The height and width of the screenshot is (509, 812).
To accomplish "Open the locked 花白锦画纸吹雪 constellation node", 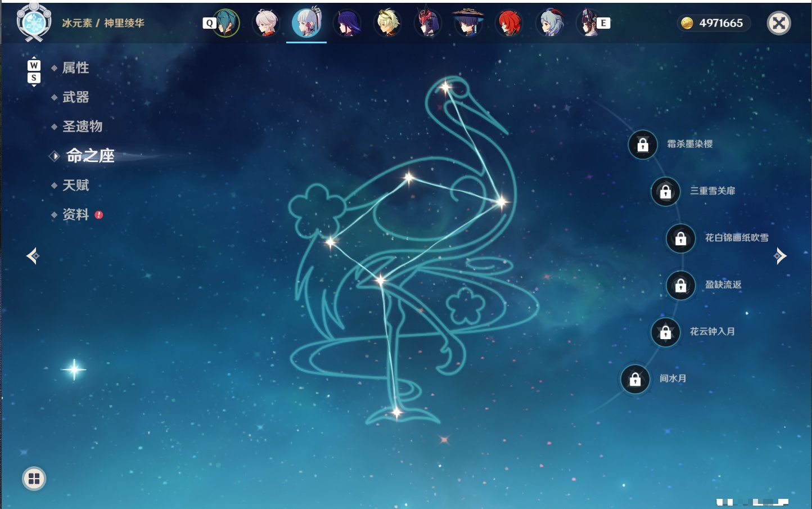I will (x=681, y=238).
